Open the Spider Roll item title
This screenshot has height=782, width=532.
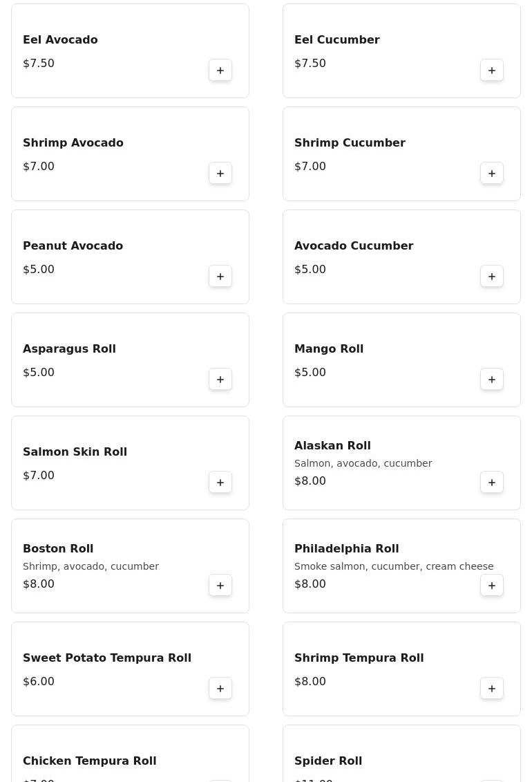(328, 761)
